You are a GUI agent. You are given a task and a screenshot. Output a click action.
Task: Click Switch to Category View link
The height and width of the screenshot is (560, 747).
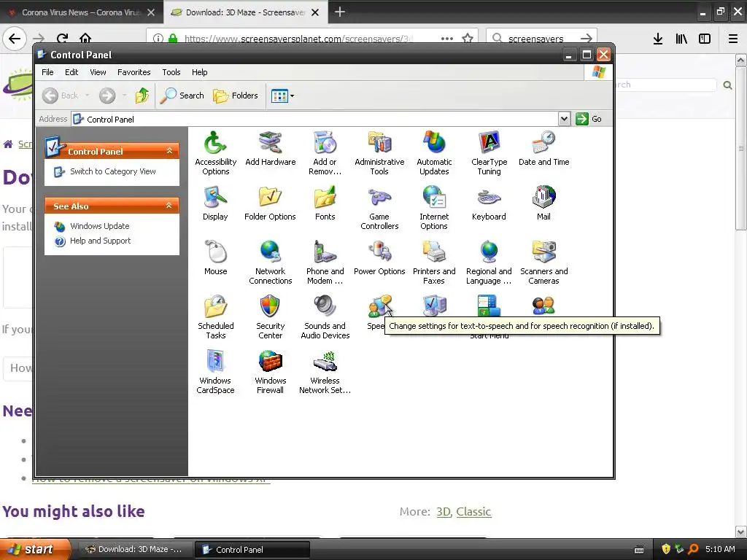113,171
